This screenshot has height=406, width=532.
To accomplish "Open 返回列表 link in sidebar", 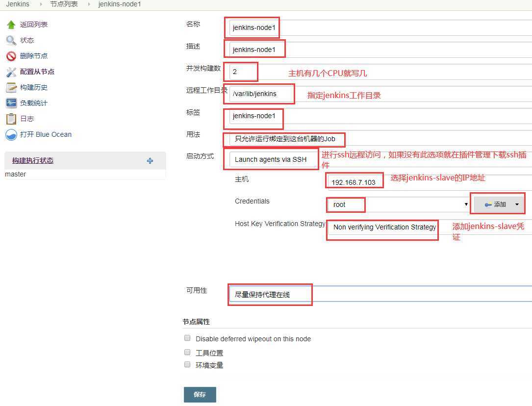I will [x=34, y=25].
